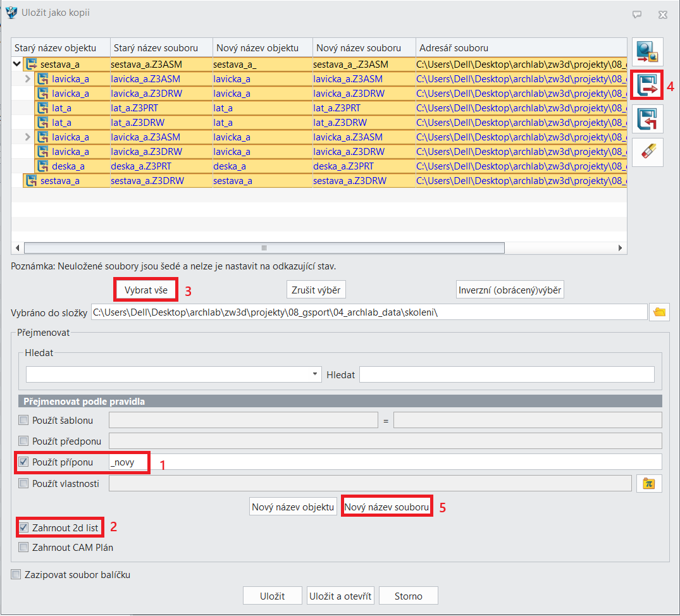Click the pi properties icon
Viewport: 680px width, 616px height.
pyautogui.click(x=647, y=484)
